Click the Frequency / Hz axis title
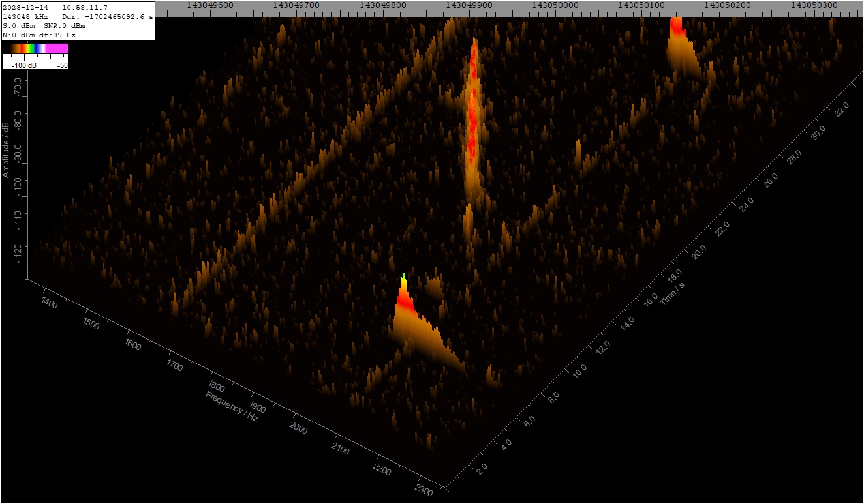864x504 pixels. click(232, 406)
